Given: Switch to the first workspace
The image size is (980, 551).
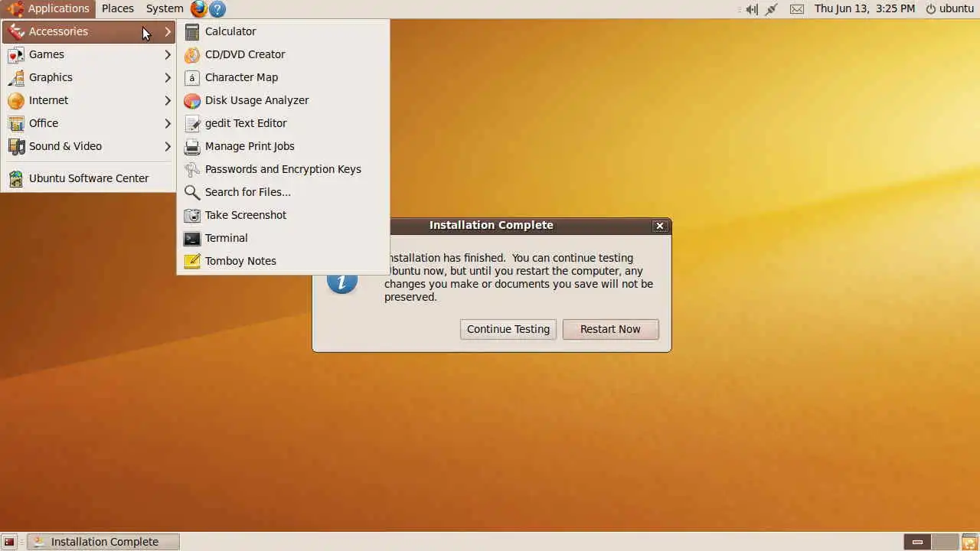Looking at the screenshot, I should pos(917,542).
